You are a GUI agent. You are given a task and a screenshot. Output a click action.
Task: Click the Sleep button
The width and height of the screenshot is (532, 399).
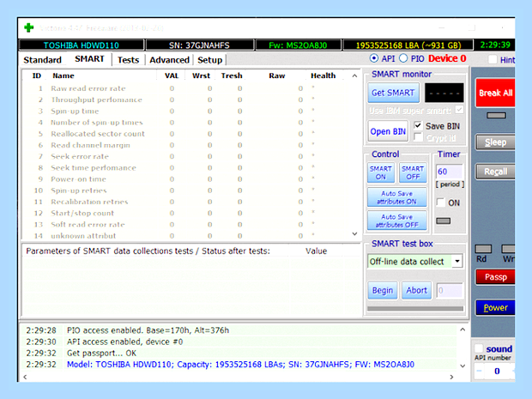pos(495,142)
